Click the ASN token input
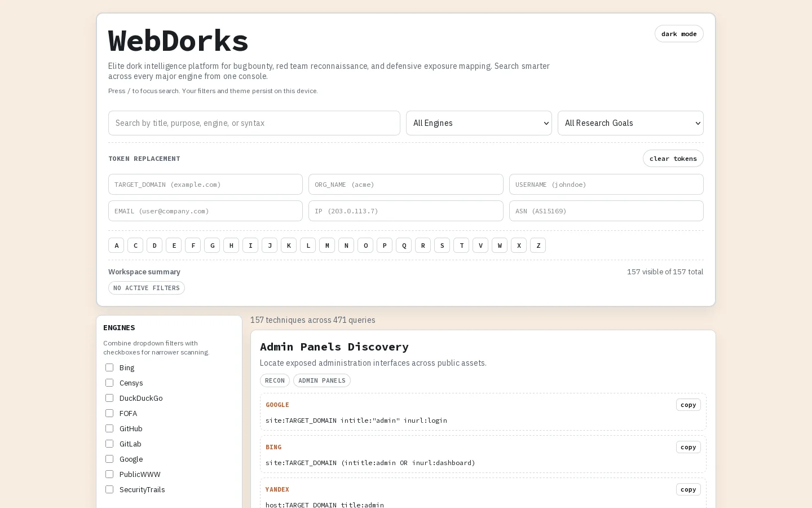 coord(606,211)
